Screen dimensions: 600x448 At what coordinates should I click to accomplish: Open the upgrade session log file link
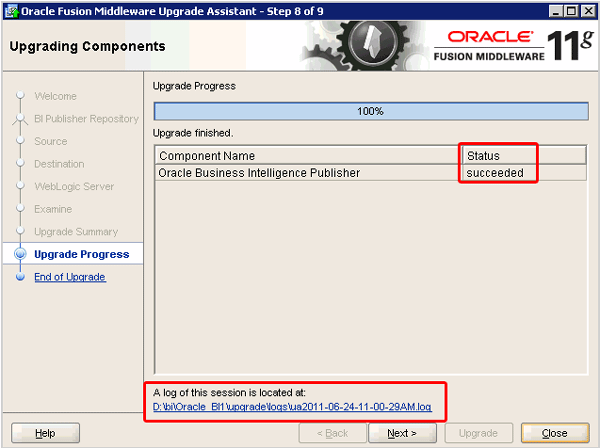[292, 406]
